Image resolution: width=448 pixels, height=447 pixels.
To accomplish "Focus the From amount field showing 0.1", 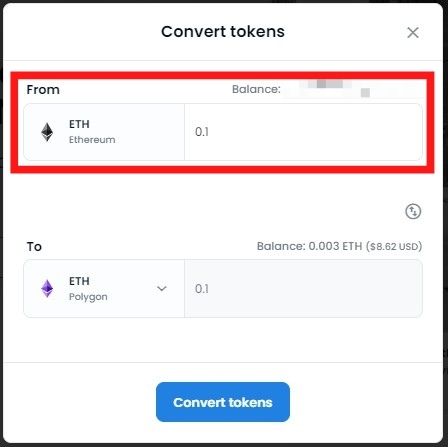I will [x=303, y=132].
